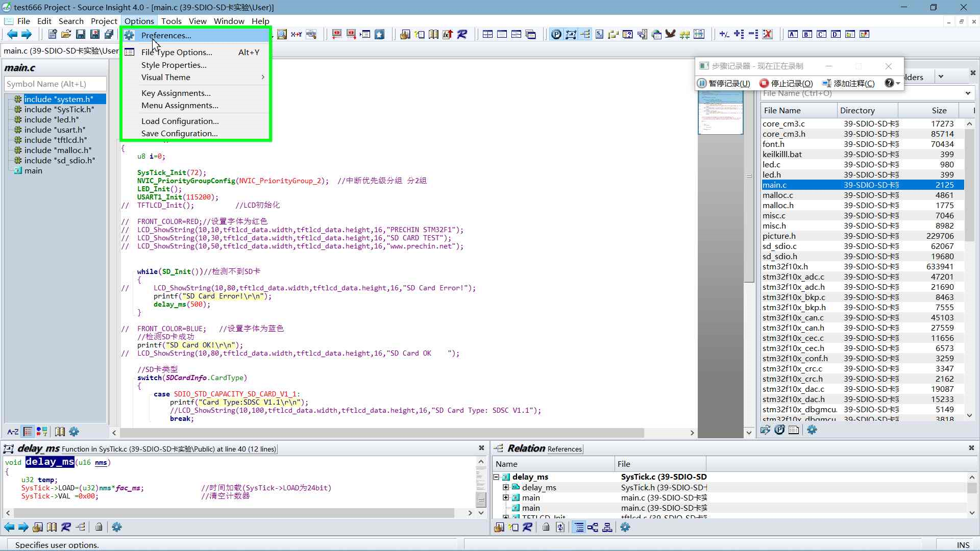Click the Save floppy disk icon
This screenshot has width=980, height=551.
(x=80, y=34)
